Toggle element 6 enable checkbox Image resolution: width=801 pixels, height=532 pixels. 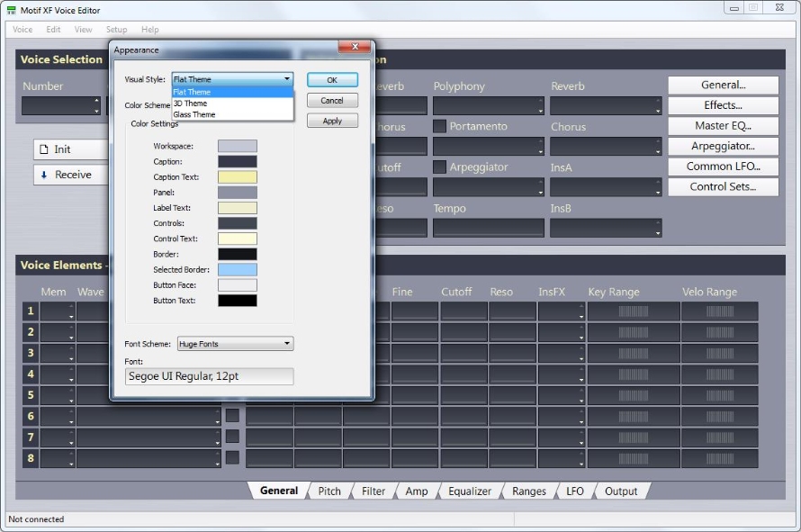click(x=232, y=416)
